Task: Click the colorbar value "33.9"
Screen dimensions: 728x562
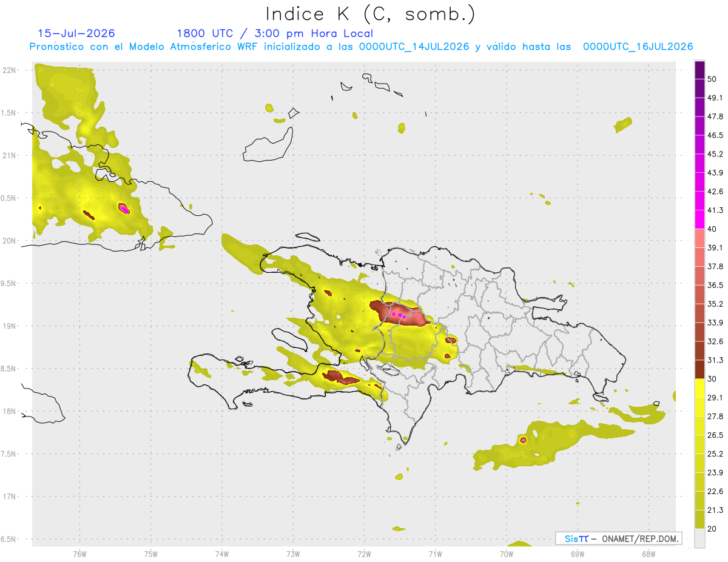Action: click(x=715, y=323)
